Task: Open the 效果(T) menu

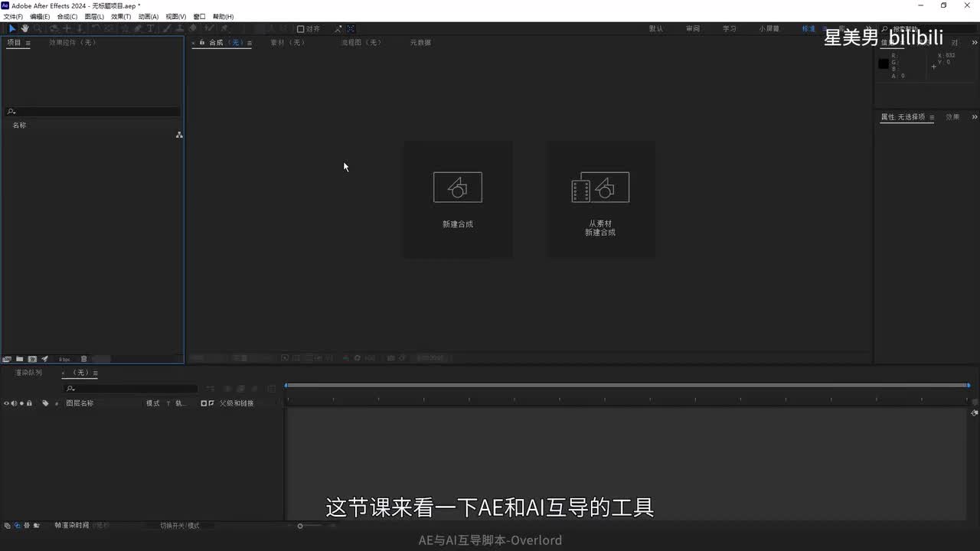Action: [x=121, y=16]
